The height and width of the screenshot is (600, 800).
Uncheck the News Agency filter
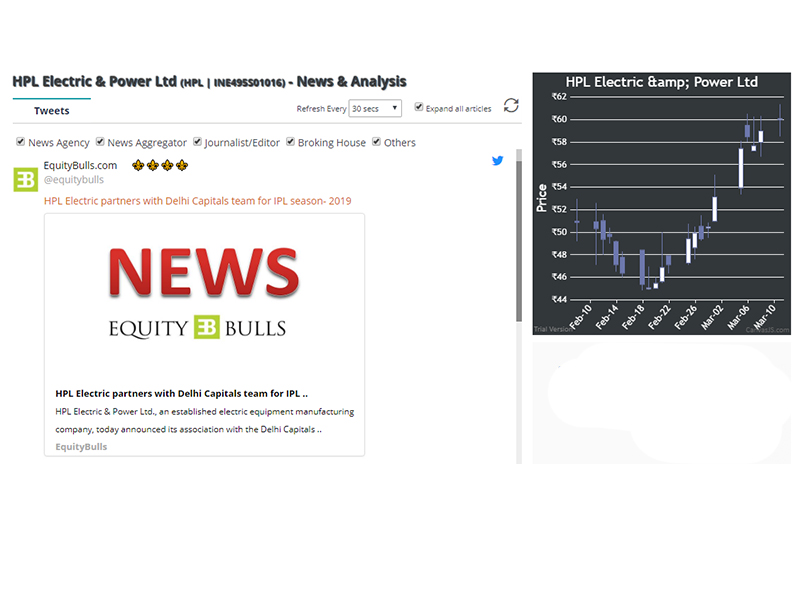click(21, 142)
